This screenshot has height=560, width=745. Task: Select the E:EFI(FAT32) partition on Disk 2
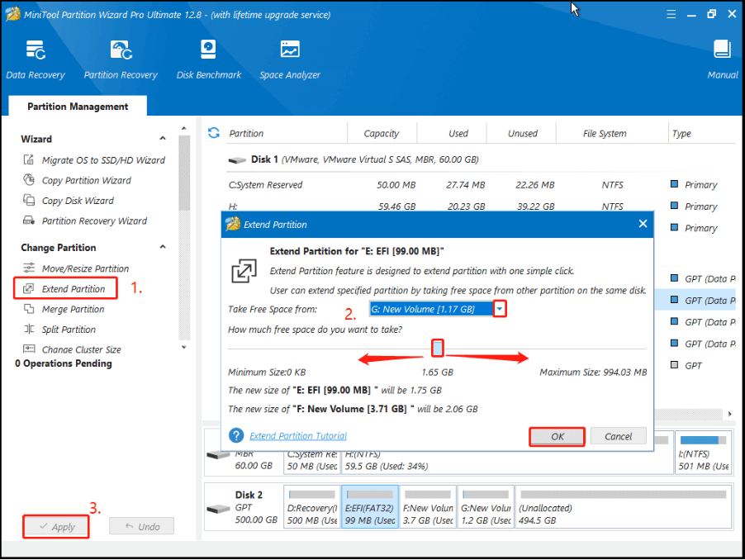point(369,509)
